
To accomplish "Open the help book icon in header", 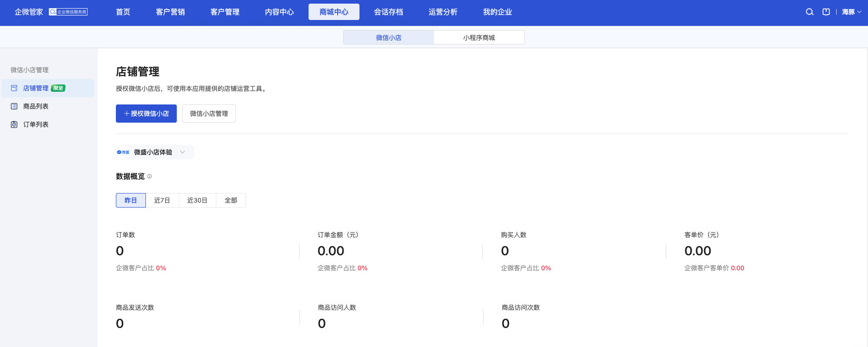I will tap(826, 12).
